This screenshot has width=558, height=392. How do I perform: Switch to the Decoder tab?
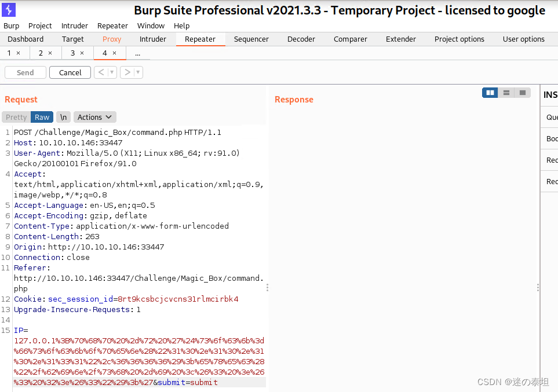click(301, 39)
